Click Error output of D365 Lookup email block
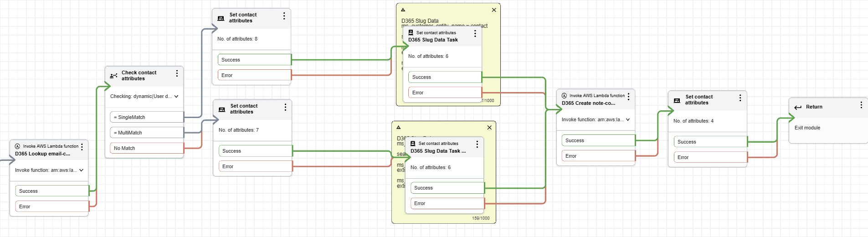Screen dimensions: 868x237 click(x=51, y=206)
